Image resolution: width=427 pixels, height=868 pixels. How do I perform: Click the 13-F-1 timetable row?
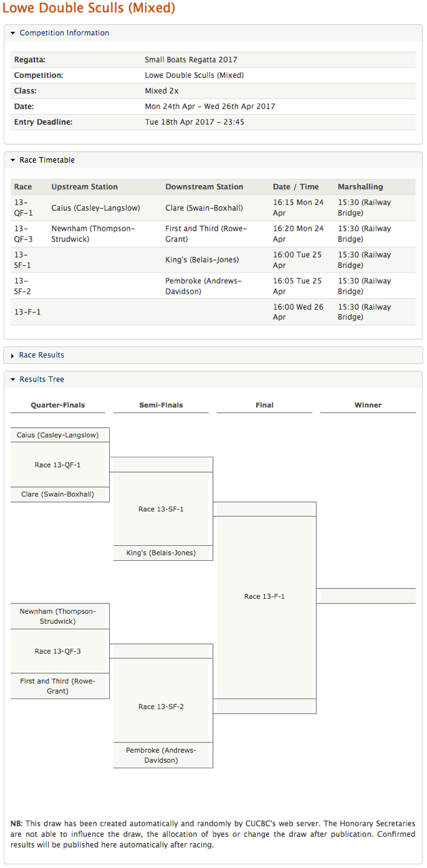(x=213, y=313)
